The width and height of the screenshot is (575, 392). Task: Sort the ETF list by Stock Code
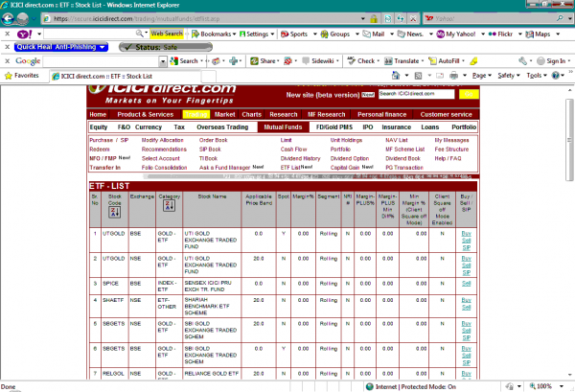(114, 212)
